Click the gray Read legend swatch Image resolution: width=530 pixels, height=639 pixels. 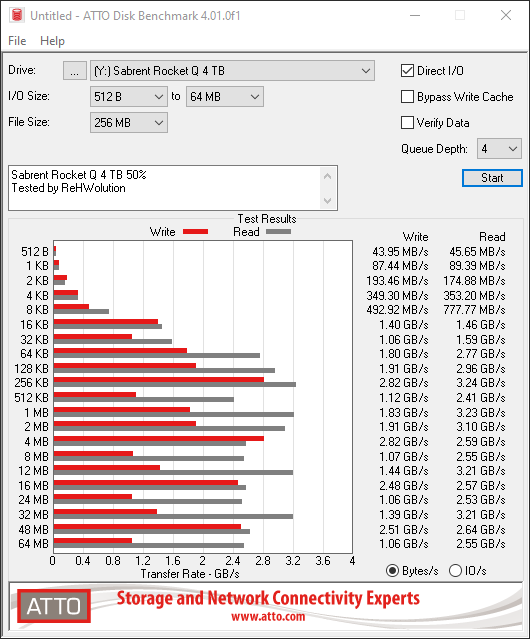point(278,231)
